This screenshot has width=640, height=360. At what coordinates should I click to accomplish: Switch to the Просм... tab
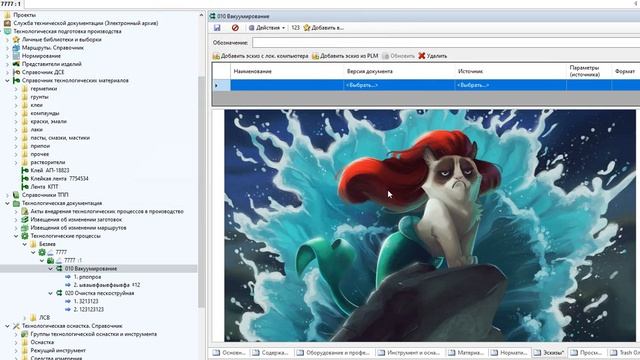click(587, 352)
